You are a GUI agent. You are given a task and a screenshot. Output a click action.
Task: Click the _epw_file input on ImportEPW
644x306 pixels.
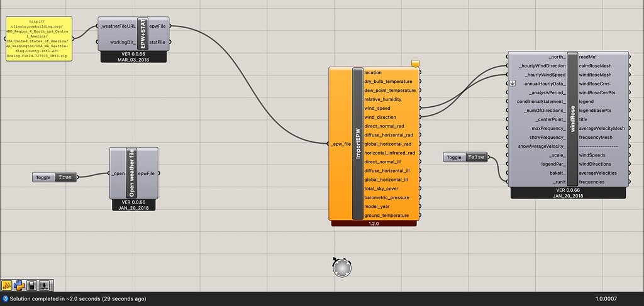[x=339, y=144]
